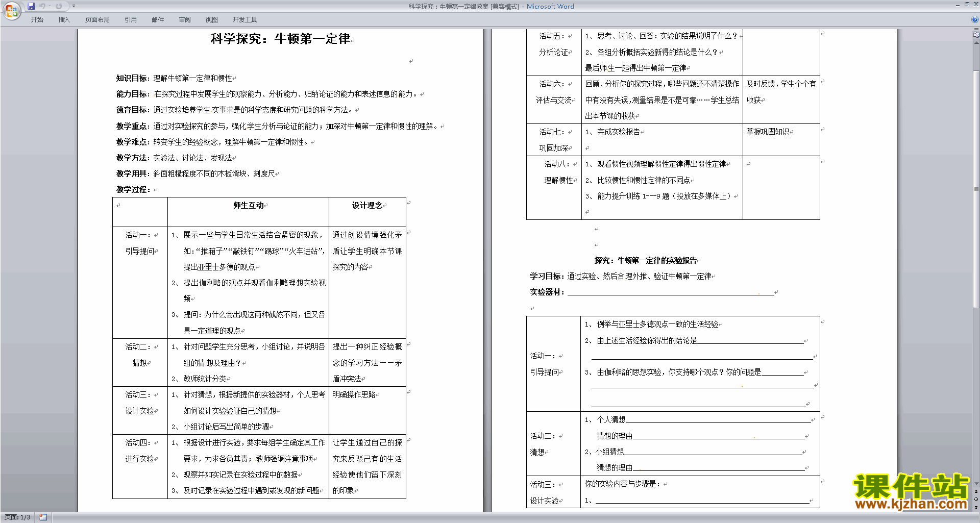This screenshot has height=523, width=980.
Task: Click the text 你的实验内容与步骤是：
Action: [x=623, y=484]
